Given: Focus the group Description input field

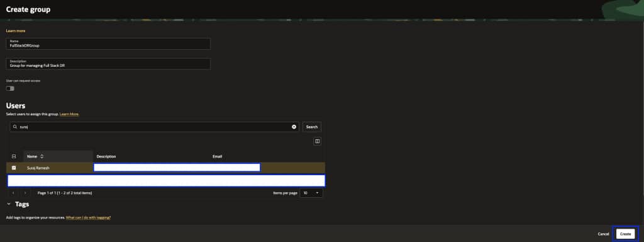Looking at the screenshot, I should 108,64.
